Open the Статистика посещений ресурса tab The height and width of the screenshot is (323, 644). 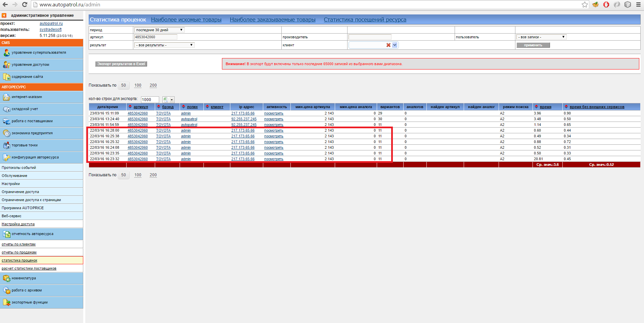click(365, 20)
